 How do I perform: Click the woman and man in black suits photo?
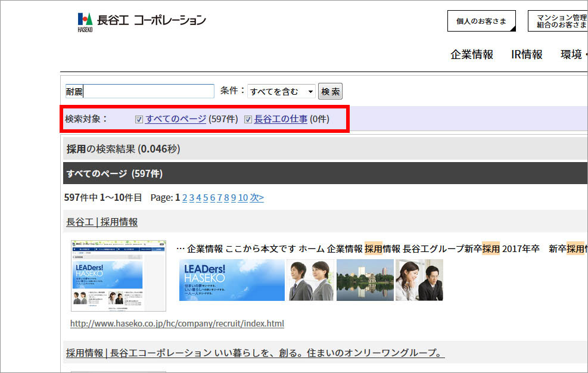(x=419, y=280)
